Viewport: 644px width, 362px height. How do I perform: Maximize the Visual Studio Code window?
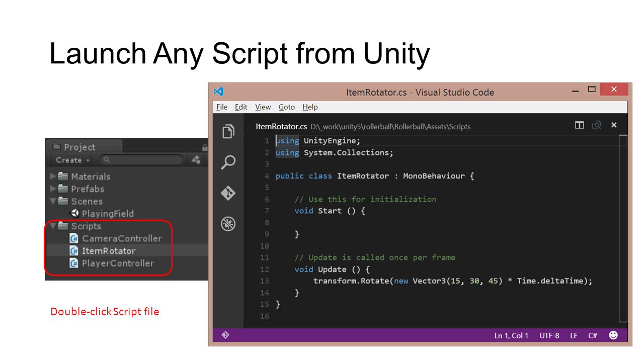tap(592, 90)
